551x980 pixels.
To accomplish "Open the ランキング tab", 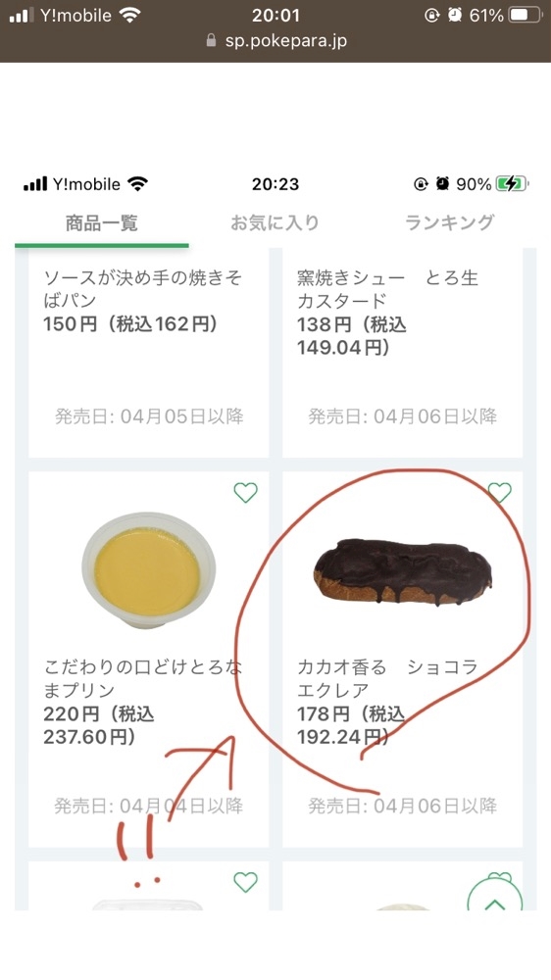I will click(x=450, y=223).
